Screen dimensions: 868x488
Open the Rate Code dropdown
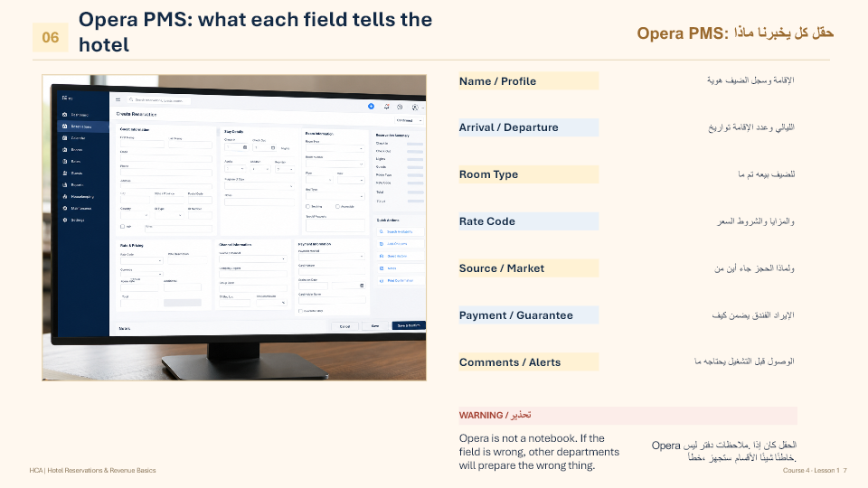pos(141,260)
